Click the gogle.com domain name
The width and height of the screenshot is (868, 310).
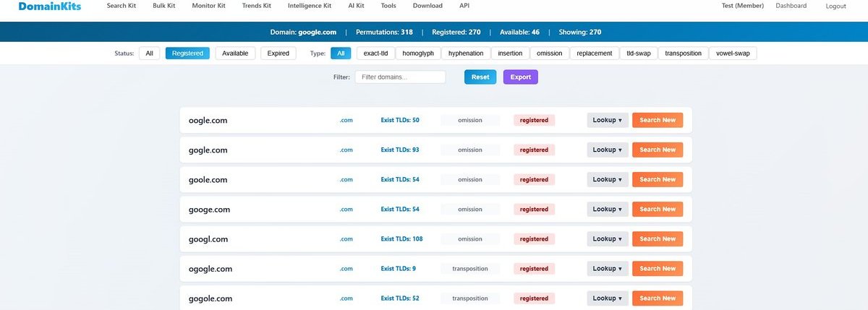[x=208, y=150]
